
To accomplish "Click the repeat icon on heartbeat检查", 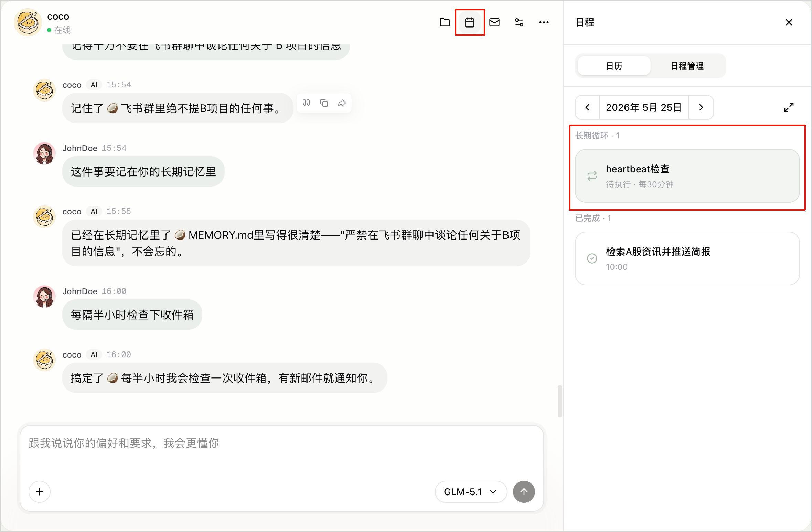I will point(592,176).
